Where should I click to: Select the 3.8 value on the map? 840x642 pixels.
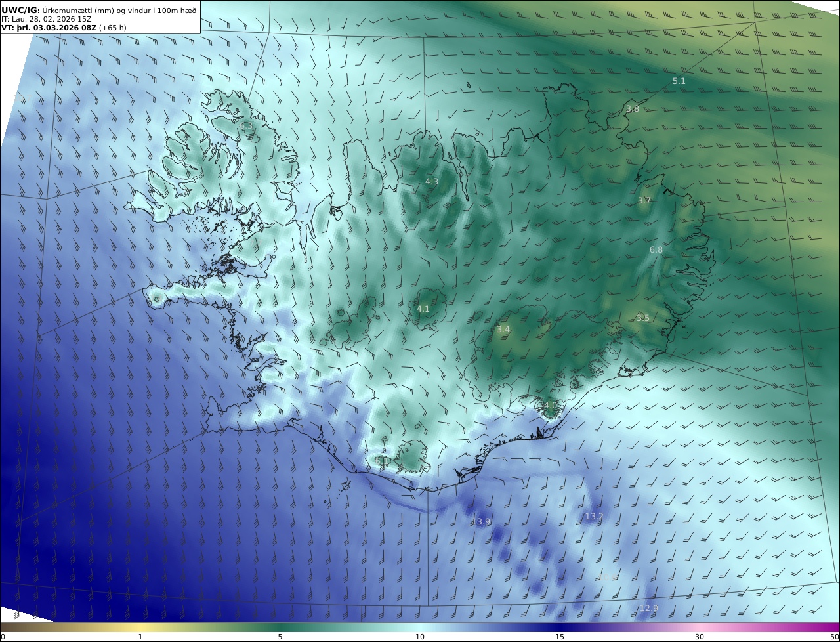click(633, 109)
